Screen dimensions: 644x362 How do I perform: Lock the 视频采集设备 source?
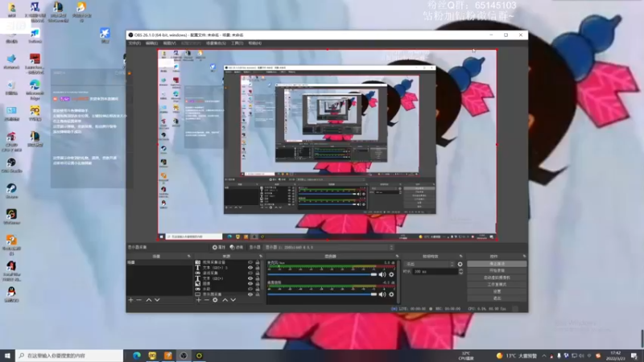coord(258,262)
